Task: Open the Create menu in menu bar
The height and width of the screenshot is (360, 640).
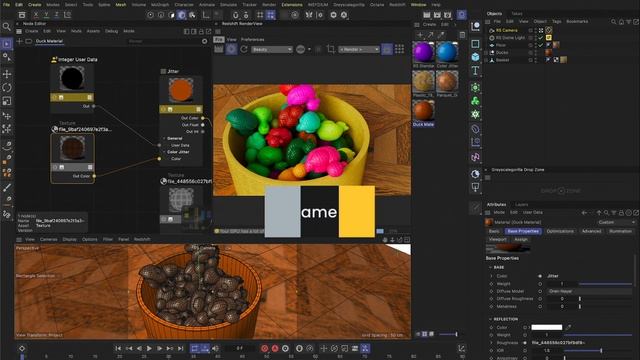Action: [x=34, y=4]
